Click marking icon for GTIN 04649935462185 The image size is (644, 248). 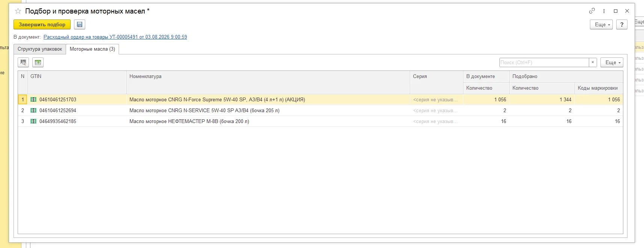33,121
